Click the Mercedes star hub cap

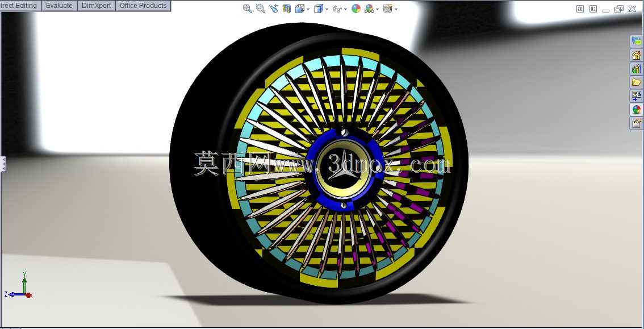point(345,169)
